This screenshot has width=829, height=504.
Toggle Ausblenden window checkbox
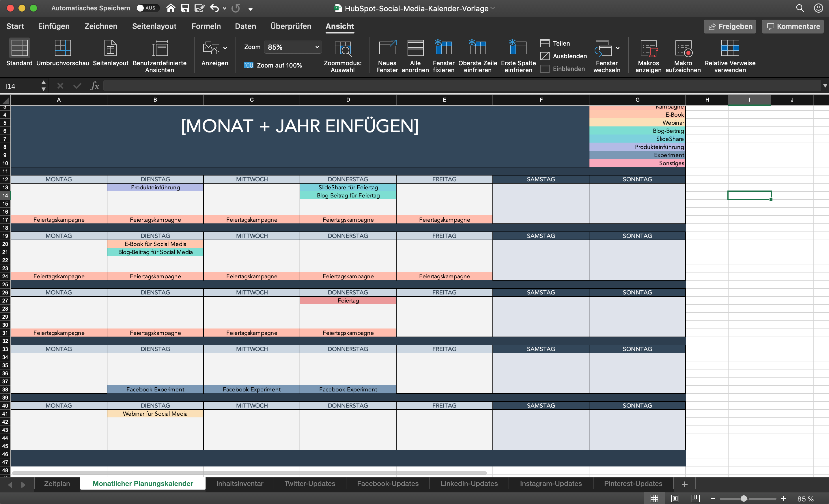[x=545, y=56]
